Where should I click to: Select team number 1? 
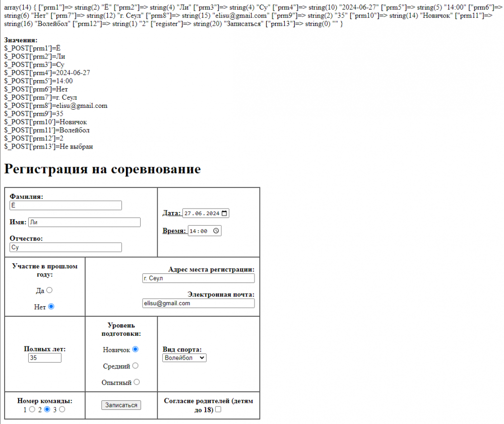[x=32, y=409]
